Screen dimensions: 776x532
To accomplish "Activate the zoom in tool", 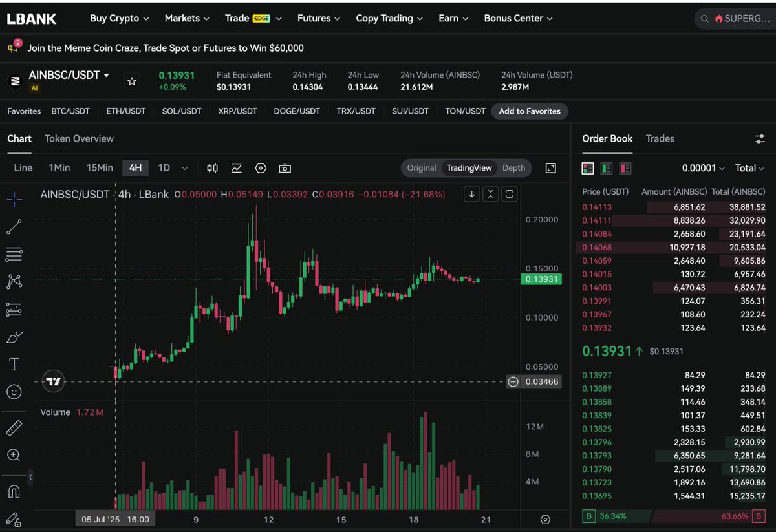I will [14, 455].
